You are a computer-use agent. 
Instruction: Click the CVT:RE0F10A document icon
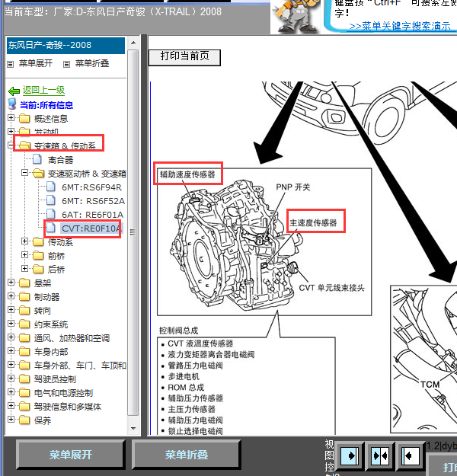tap(51, 228)
